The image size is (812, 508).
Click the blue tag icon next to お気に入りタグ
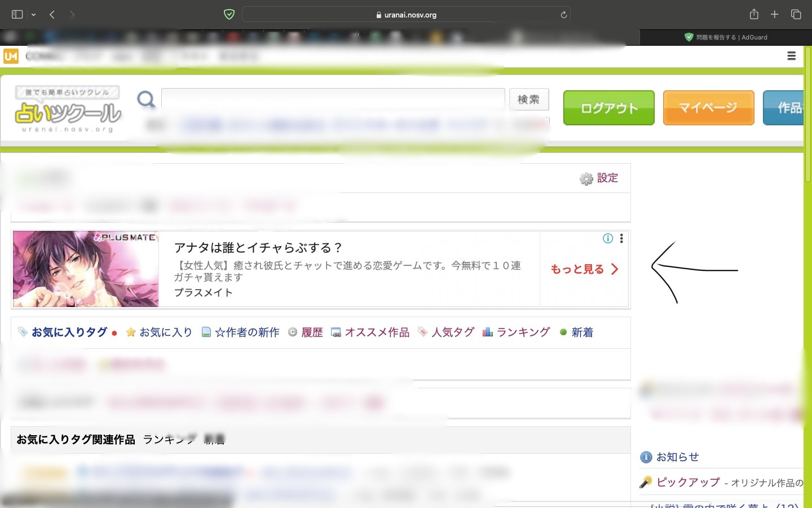click(x=23, y=332)
